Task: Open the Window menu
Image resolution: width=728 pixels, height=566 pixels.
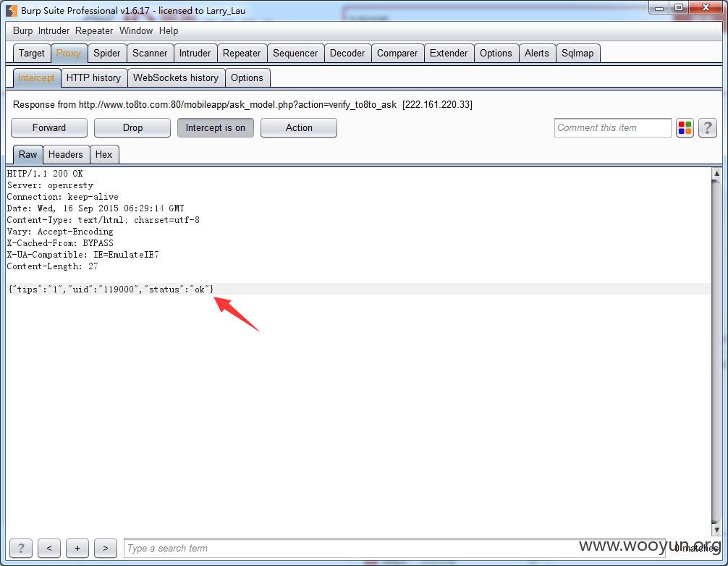Action: click(x=136, y=30)
